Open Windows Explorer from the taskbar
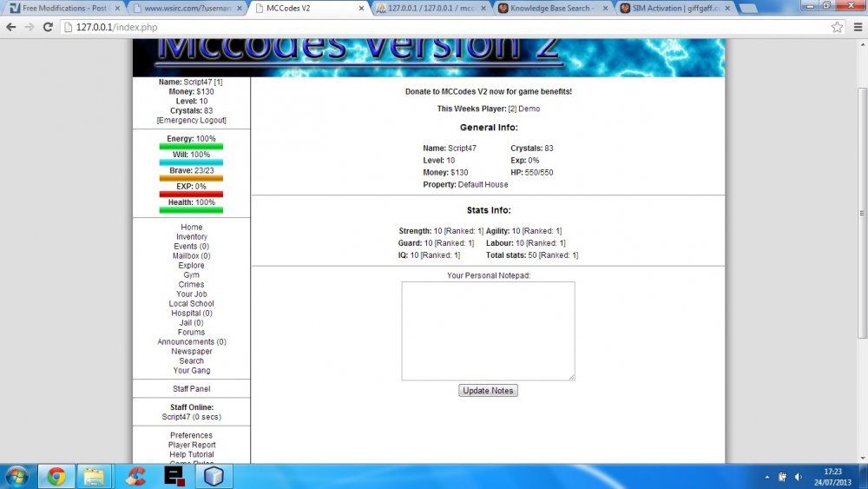The image size is (868, 489). click(94, 476)
